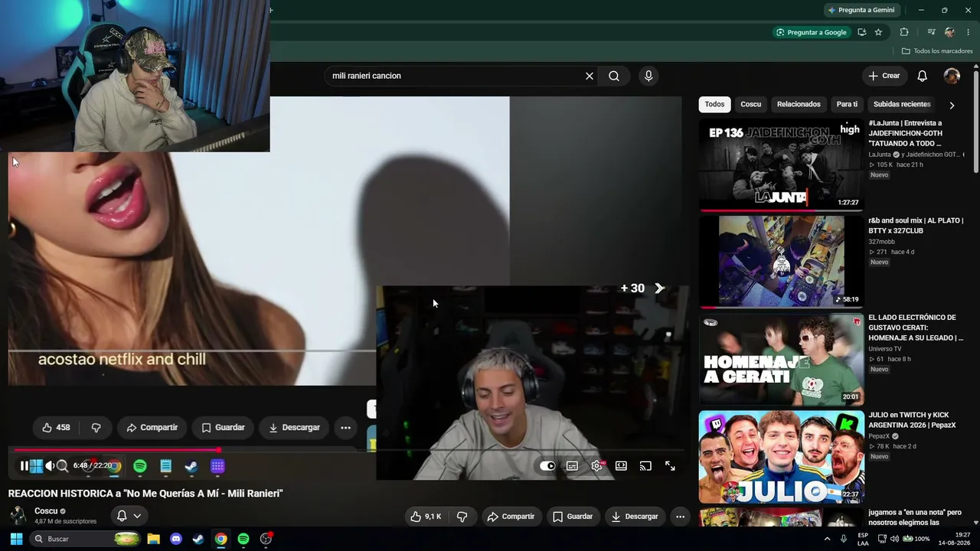Open 'JULIO en TWITCH y KICK ARGENTINA 2026' title

click(912, 420)
